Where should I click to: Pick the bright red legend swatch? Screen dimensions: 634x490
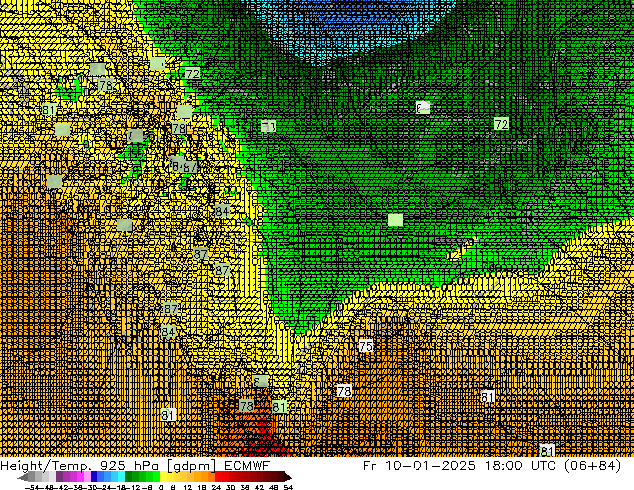click(x=219, y=477)
